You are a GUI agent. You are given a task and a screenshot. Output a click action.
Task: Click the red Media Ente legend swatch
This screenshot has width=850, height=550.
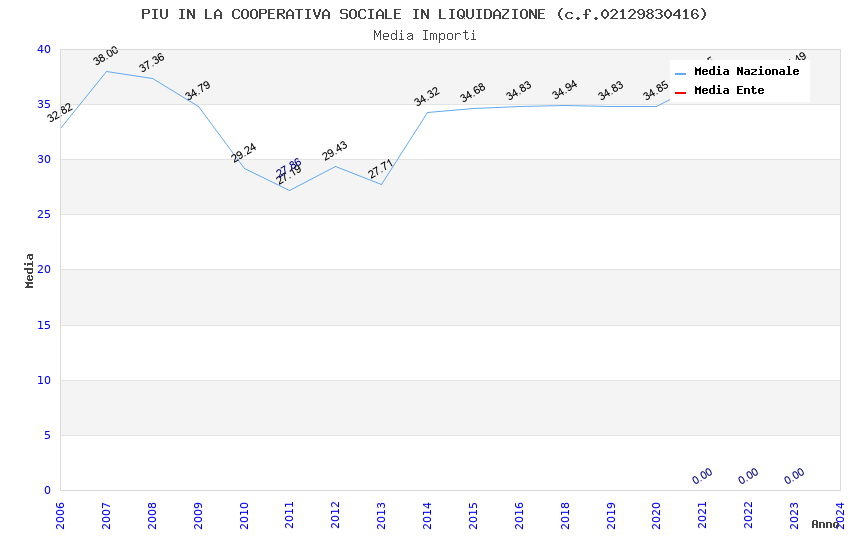pos(680,92)
